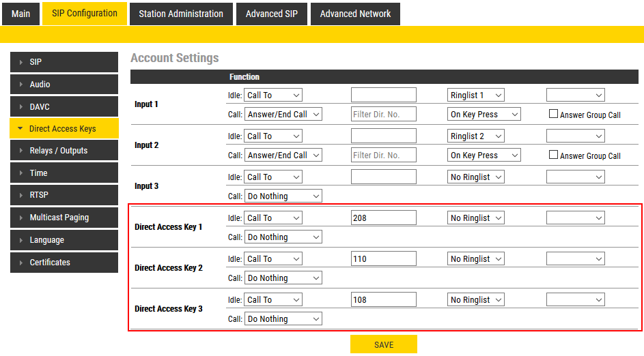
Task: Open the Time sidebar menu item
Action: coord(64,173)
